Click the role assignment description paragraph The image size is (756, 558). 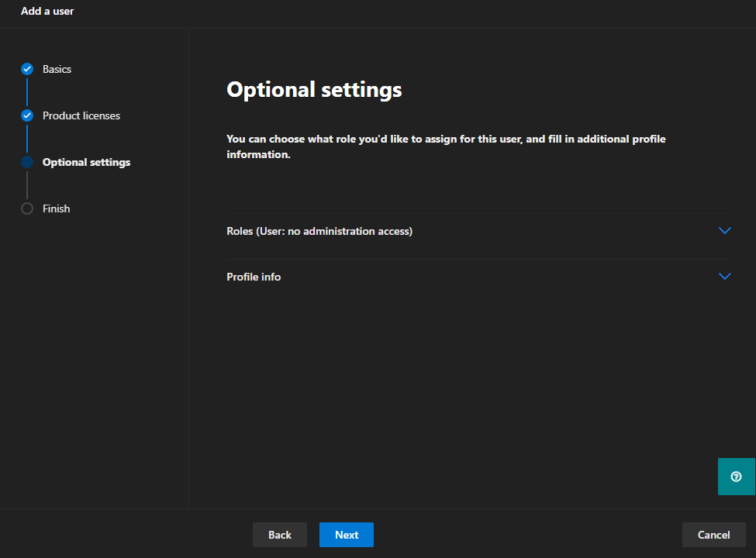[446, 146]
